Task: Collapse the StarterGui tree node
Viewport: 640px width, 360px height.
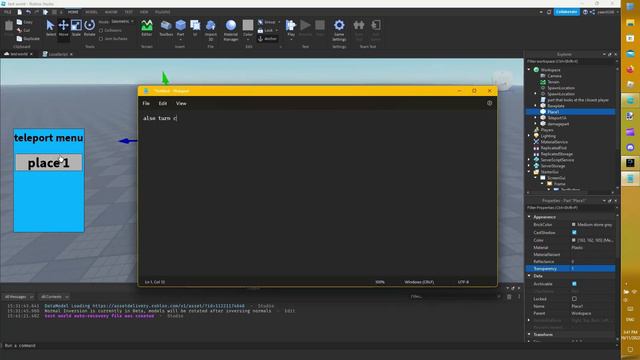Action: click(x=529, y=172)
